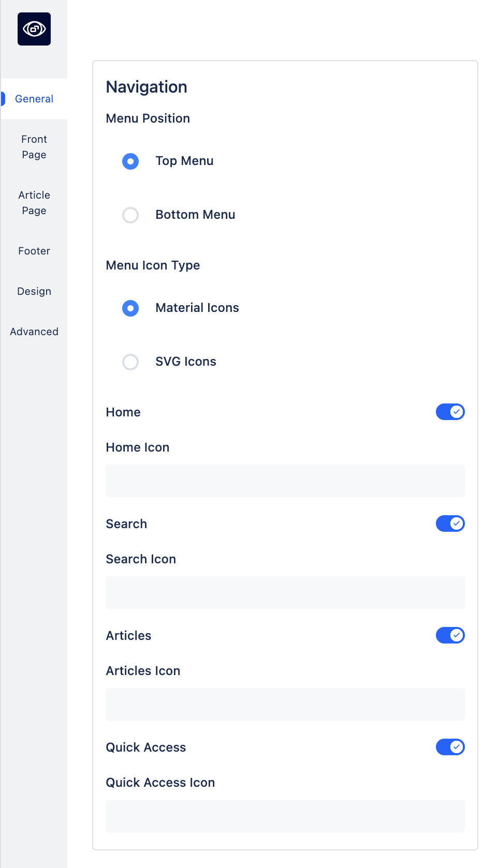Click the Navigation heading
Screen dimensions: 497x868
(x=147, y=87)
